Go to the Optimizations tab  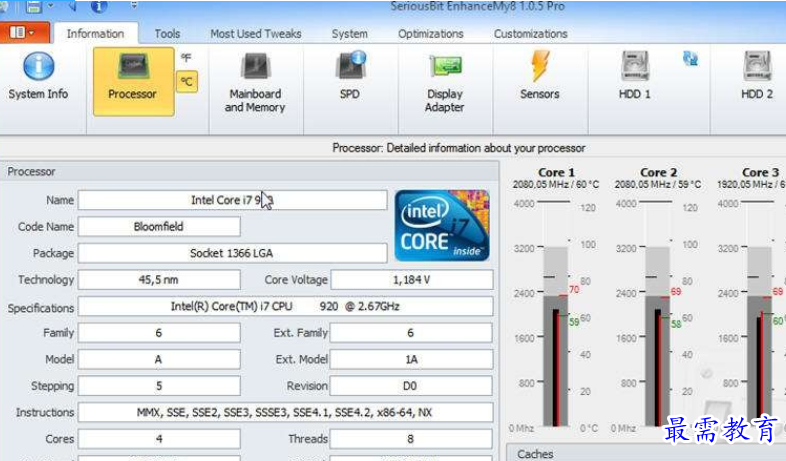(430, 34)
